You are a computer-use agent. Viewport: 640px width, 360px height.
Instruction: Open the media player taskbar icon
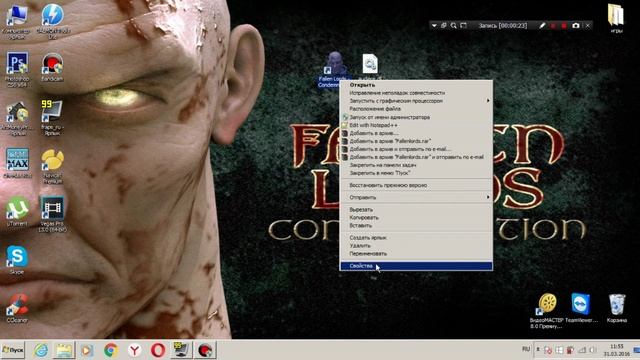click(87, 350)
